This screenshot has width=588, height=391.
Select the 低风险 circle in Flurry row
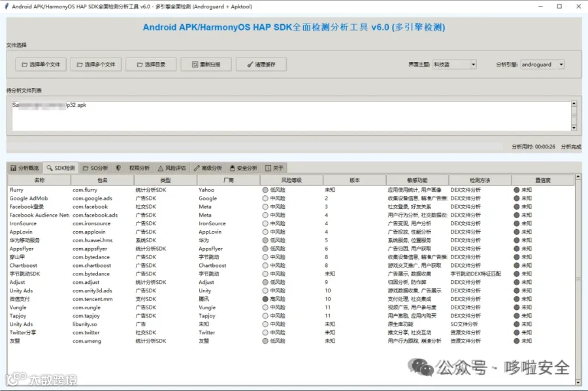point(265,190)
